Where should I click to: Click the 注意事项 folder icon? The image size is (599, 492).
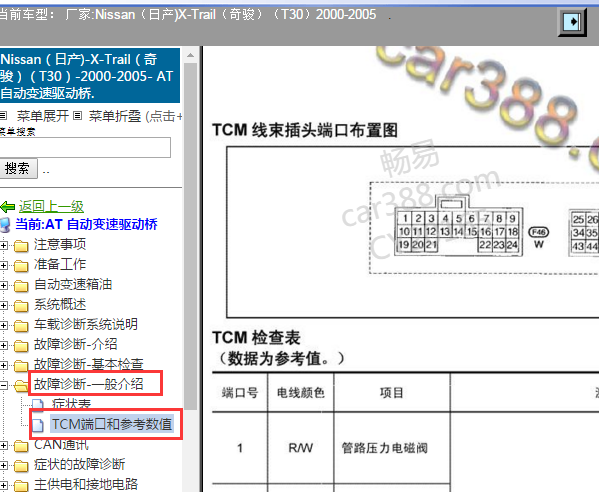point(21,246)
